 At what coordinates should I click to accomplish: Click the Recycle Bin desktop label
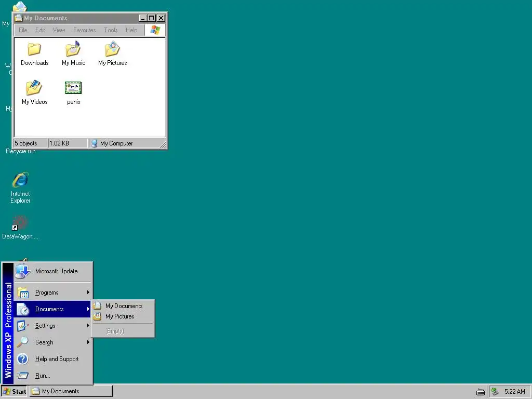click(x=20, y=151)
